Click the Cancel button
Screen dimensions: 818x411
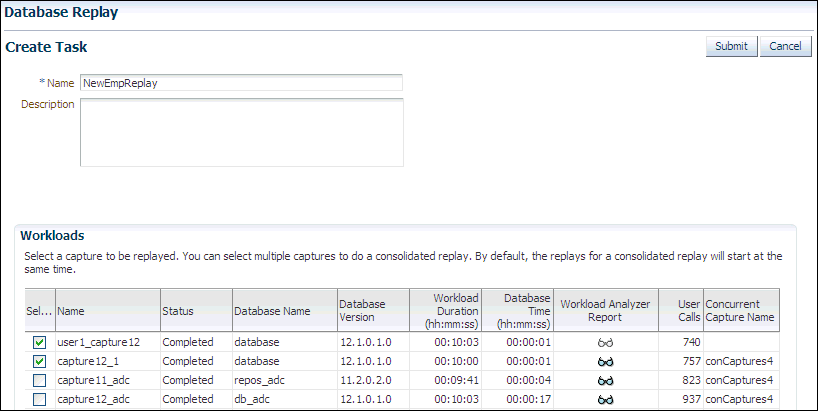(x=785, y=47)
